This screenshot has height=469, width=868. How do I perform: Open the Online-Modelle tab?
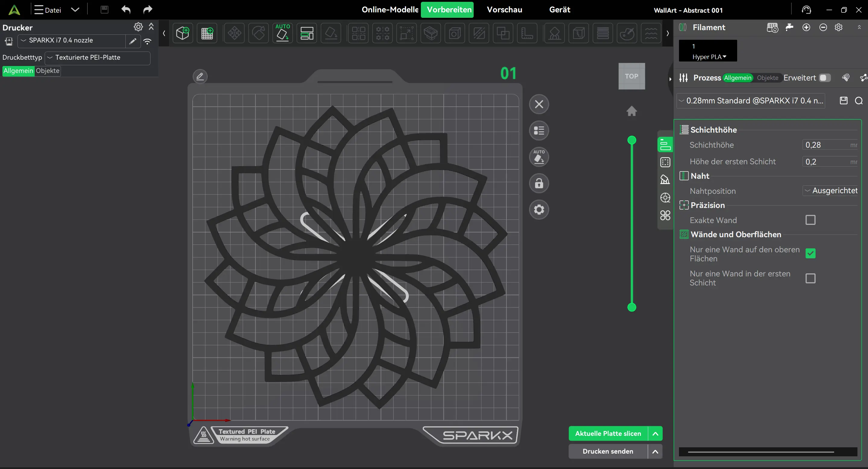coord(390,10)
